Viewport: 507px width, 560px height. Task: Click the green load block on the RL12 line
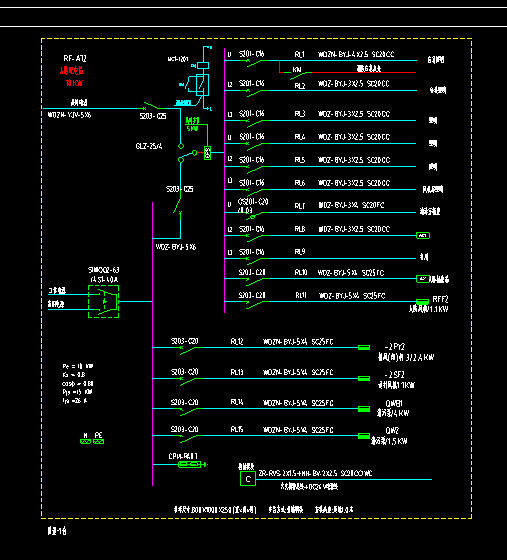click(364, 347)
